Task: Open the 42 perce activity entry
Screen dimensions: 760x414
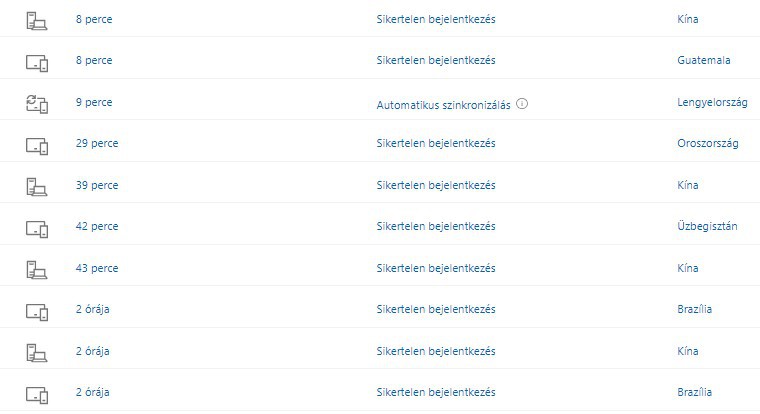Action: [x=97, y=226]
